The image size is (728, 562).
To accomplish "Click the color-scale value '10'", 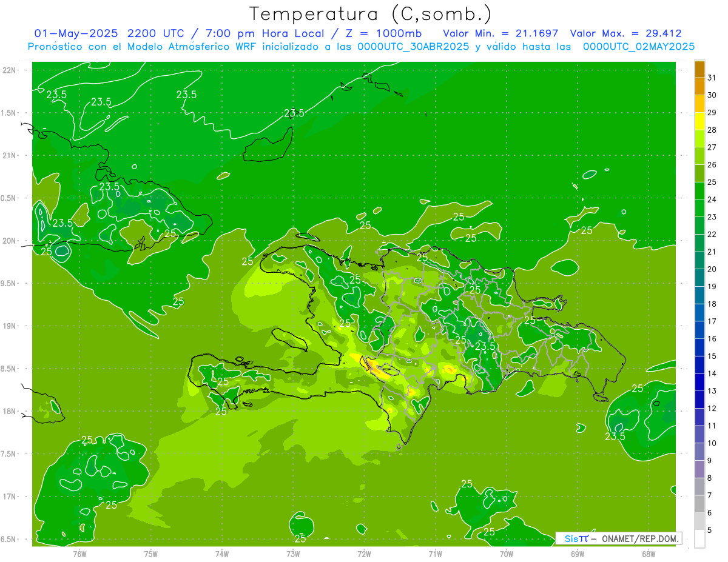I will [x=712, y=443].
